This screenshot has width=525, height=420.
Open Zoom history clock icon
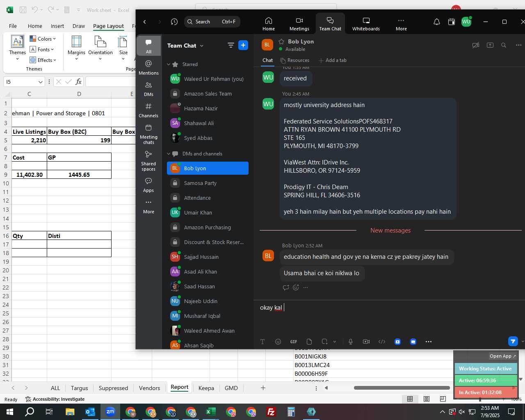pos(174,22)
